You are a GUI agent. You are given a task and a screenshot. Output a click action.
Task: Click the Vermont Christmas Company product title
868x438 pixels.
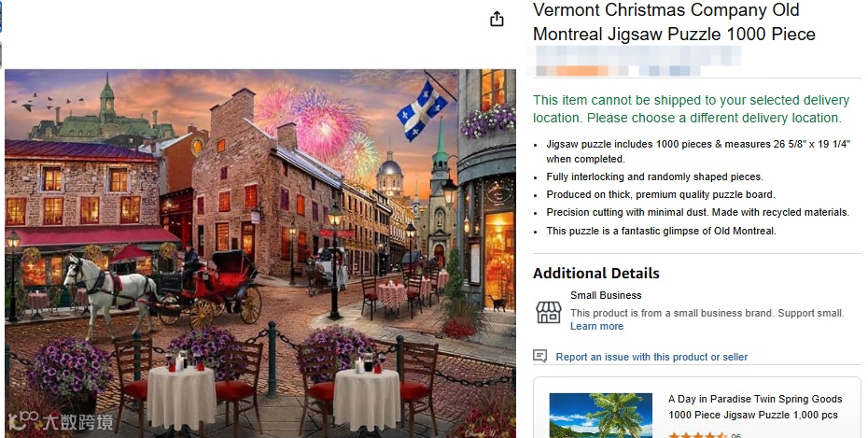coord(673,22)
